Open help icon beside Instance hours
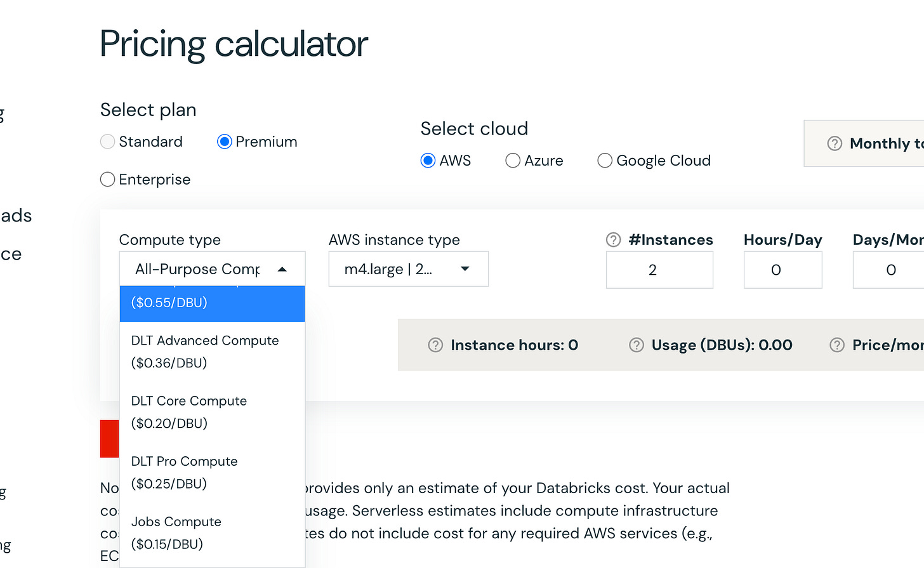 (x=435, y=345)
